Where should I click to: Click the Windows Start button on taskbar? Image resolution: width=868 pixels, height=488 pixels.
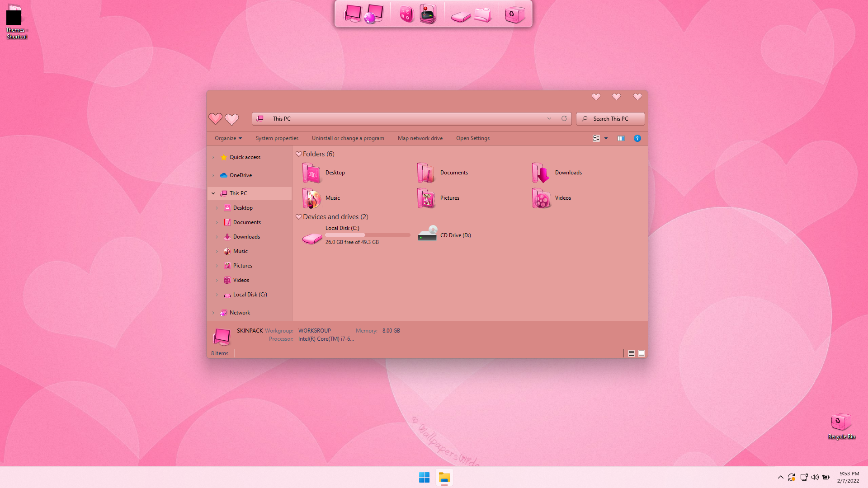[424, 478]
